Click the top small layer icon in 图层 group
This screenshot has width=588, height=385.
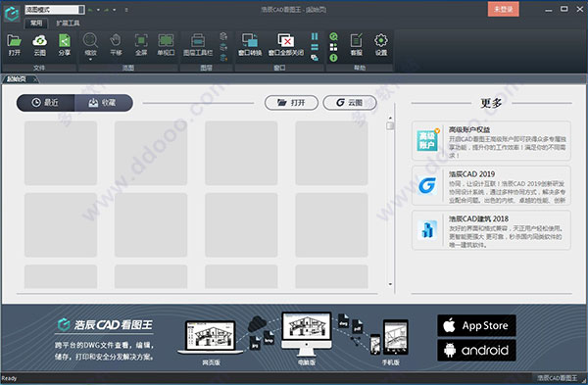(223, 36)
